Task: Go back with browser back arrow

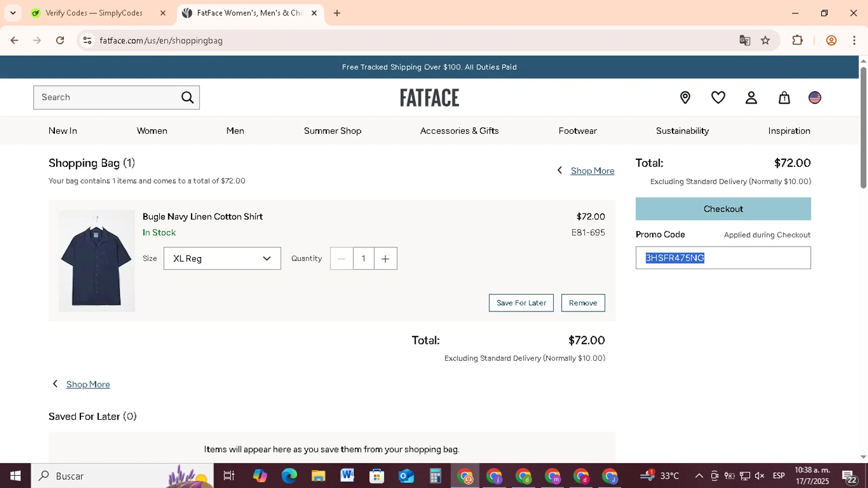Action: click(x=14, y=41)
